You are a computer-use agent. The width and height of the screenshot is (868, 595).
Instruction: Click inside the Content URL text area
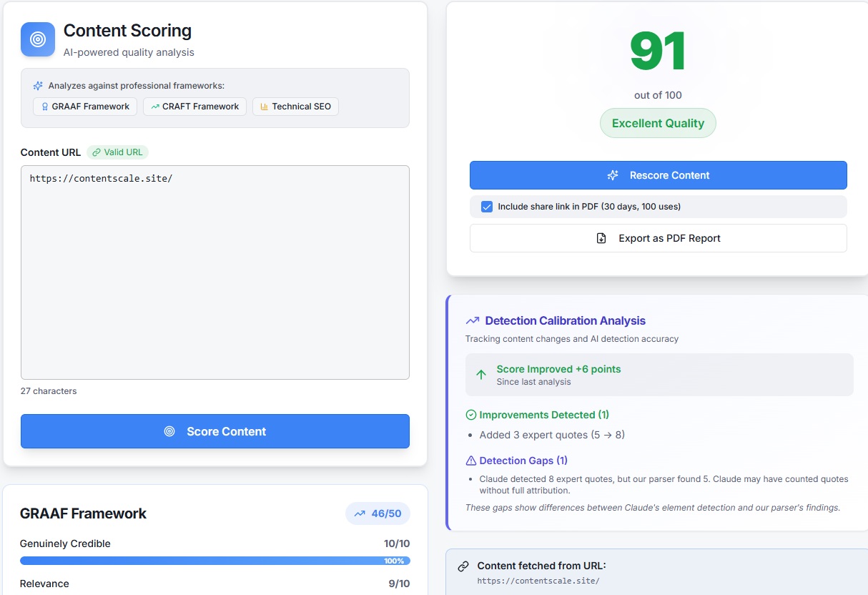[x=214, y=272]
